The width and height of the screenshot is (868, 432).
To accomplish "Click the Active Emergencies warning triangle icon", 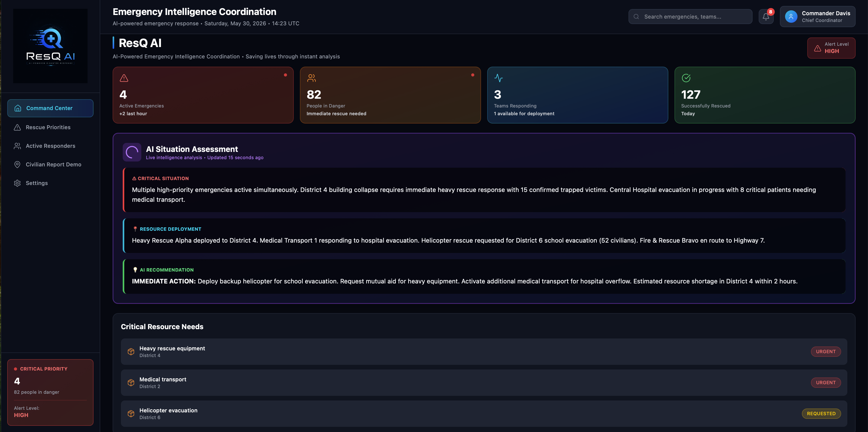I will (124, 78).
